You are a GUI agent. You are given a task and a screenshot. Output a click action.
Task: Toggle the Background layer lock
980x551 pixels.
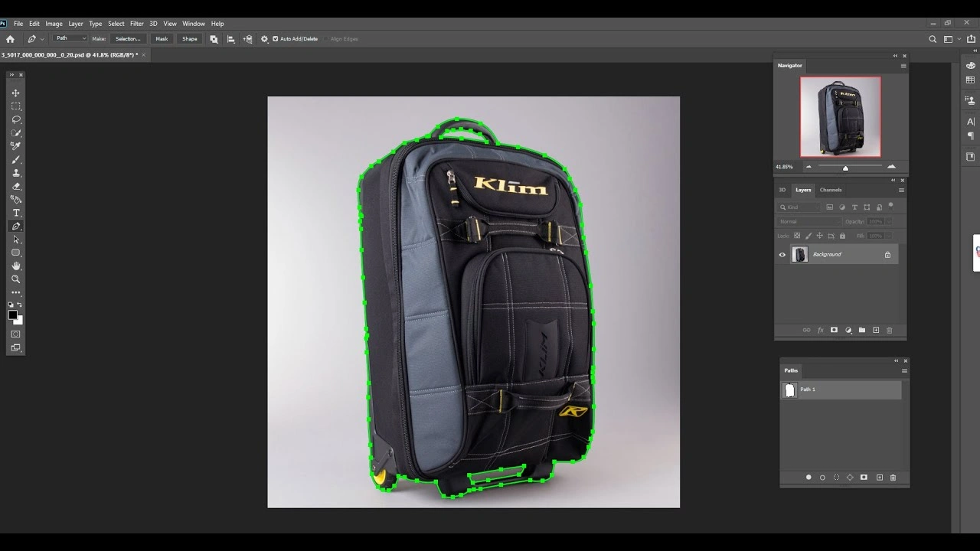[x=888, y=254]
